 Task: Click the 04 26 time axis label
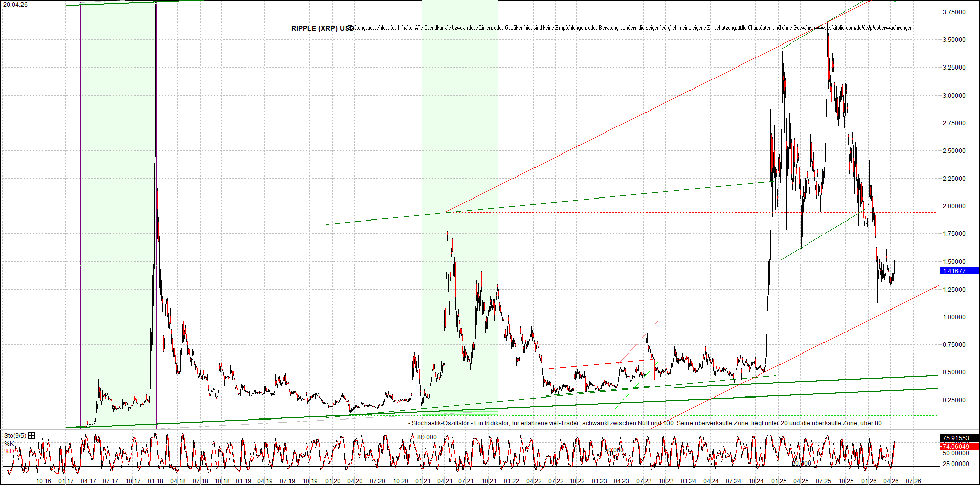891,481
